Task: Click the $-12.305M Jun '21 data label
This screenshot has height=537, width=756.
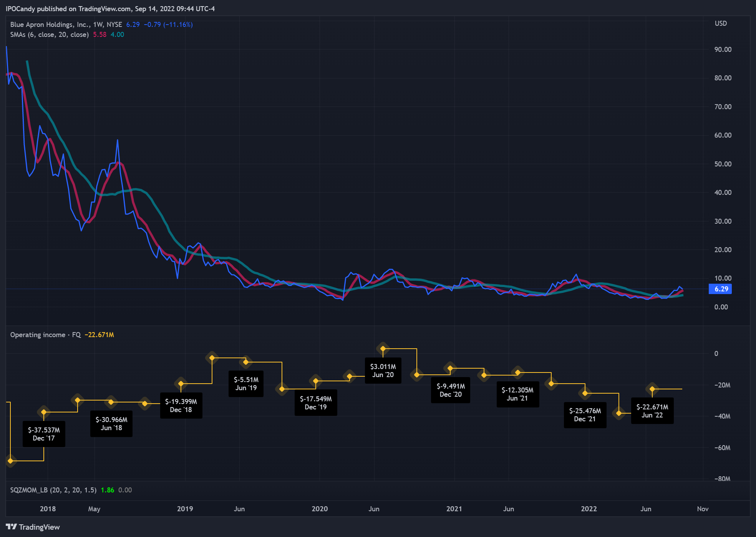Action: click(x=517, y=394)
